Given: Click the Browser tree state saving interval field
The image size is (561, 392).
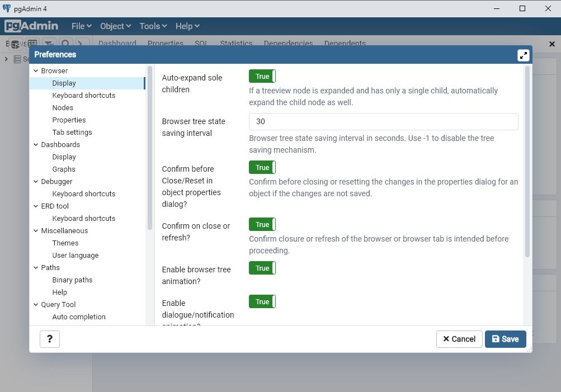Looking at the screenshot, I should [x=383, y=121].
